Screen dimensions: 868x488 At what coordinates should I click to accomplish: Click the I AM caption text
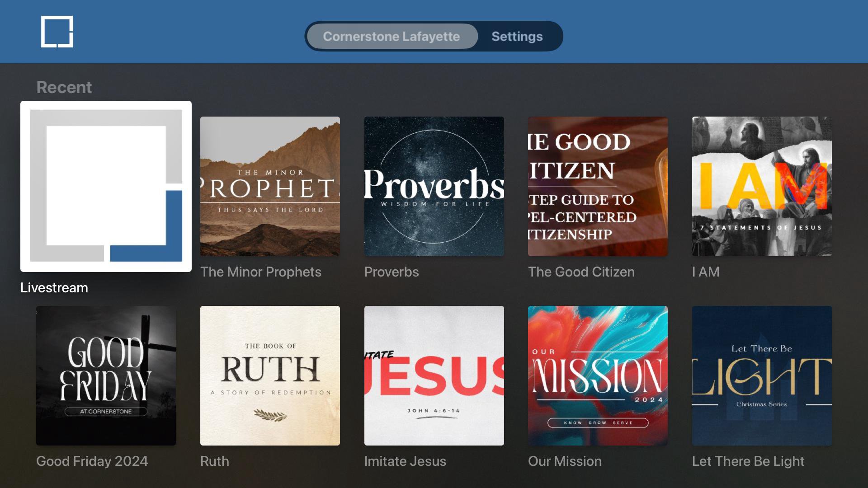[706, 272]
